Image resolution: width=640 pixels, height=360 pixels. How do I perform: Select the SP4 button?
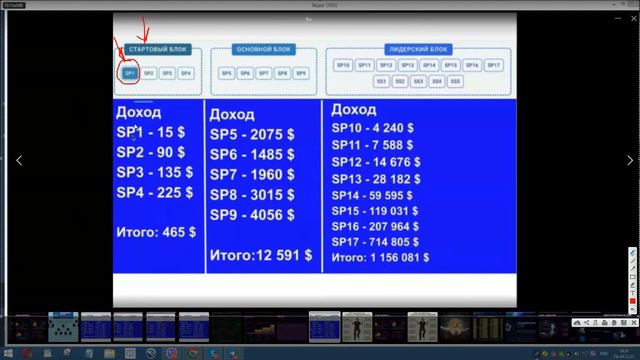pyautogui.click(x=186, y=73)
